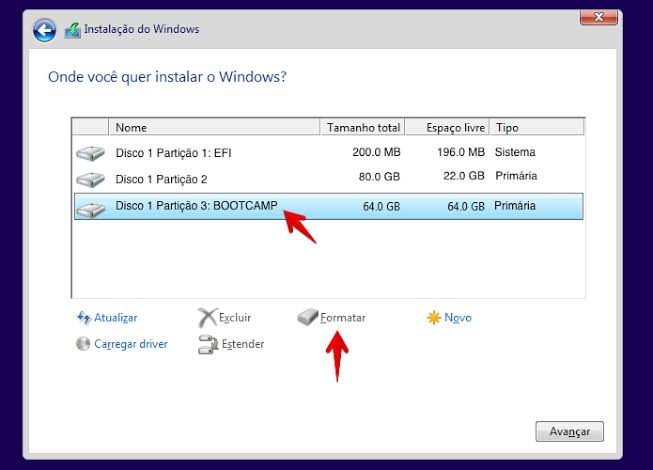Click the Novo star icon
653x470 pixels.
click(434, 318)
